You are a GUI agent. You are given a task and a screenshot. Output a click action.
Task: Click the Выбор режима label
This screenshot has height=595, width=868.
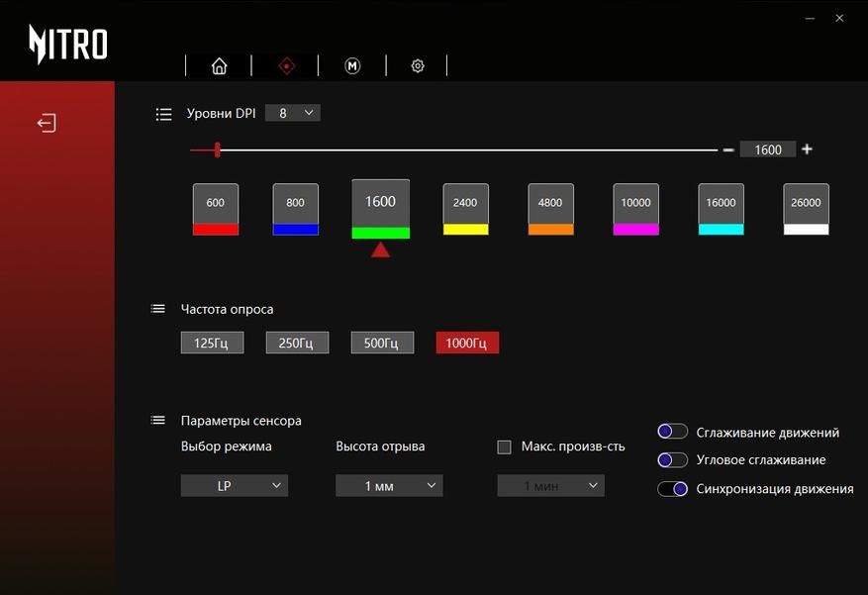pos(226,446)
